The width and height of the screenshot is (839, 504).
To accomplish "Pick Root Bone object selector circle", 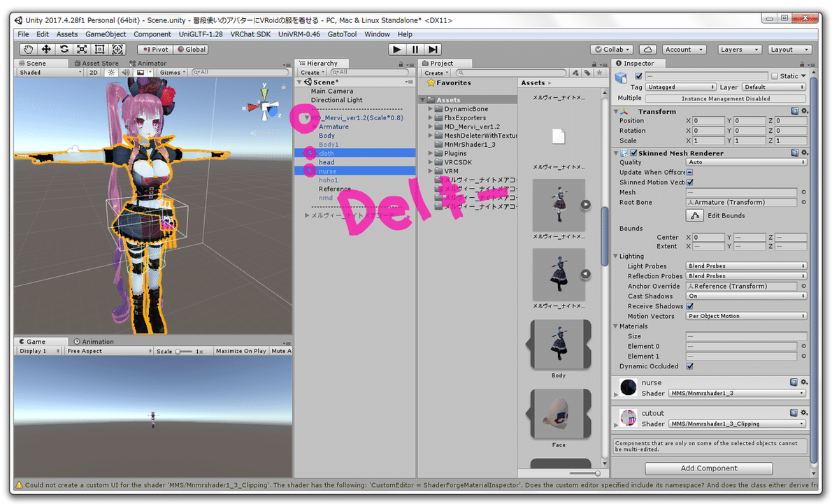I will 803,202.
